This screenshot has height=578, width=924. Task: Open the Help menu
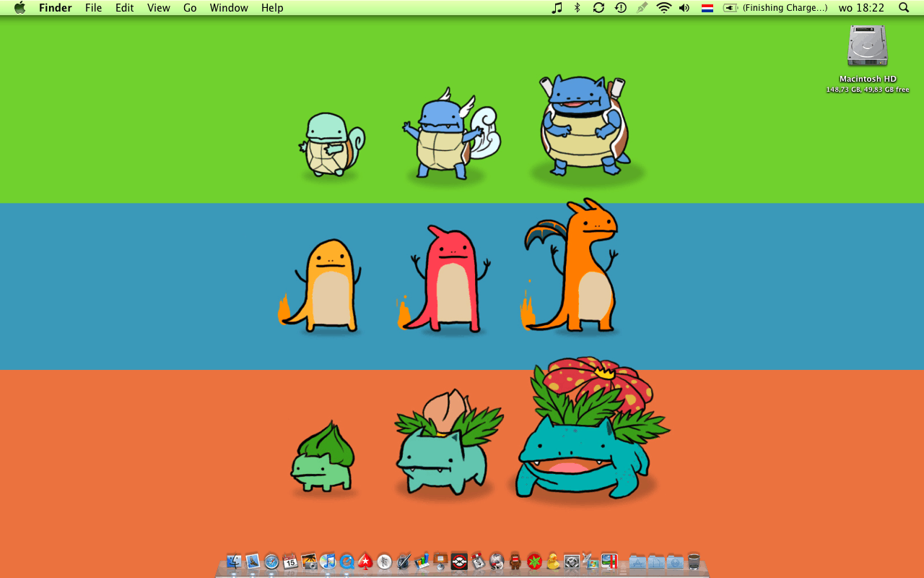tap(272, 8)
